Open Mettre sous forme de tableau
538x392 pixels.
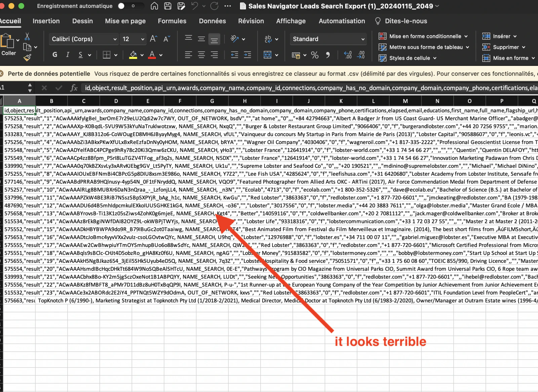(x=424, y=47)
